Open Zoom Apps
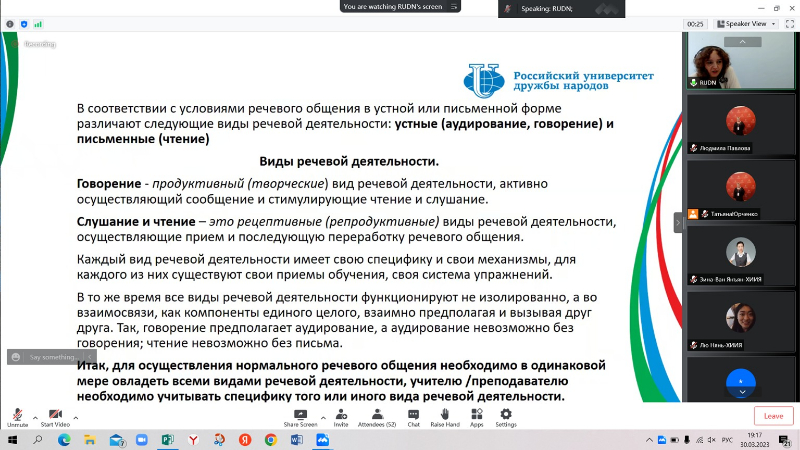The height and width of the screenshot is (450, 800). [477, 415]
